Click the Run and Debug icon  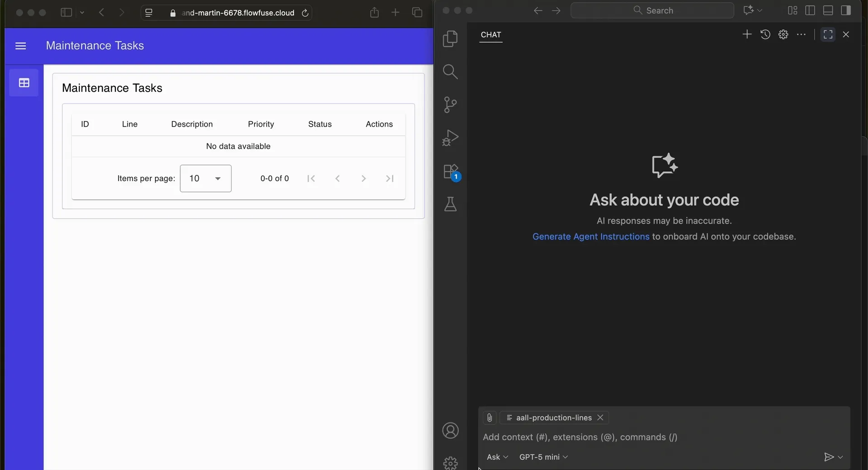click(x=450, y=137)
